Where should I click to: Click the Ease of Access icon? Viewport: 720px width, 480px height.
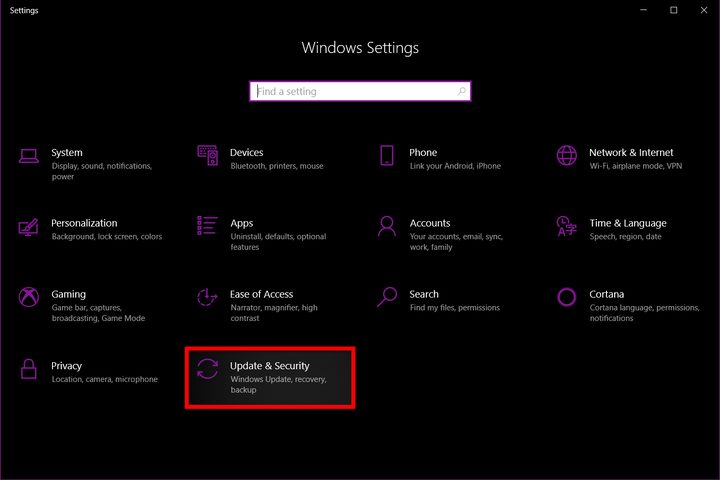[x=207, y=297]
